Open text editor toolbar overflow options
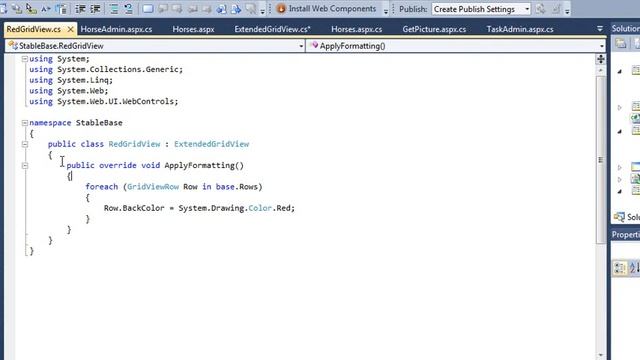Image resolution: width=640 pixels, height=360 pixels. (262, 11)
